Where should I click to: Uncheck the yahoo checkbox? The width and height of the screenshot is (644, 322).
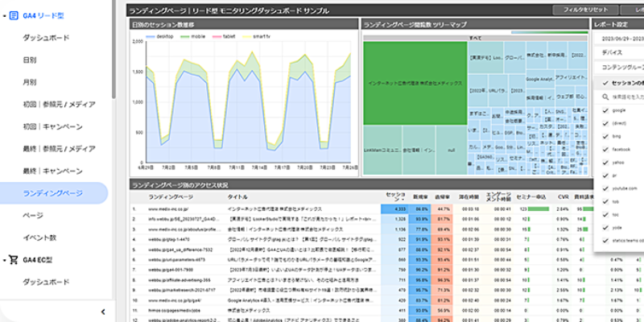[605, 163]
